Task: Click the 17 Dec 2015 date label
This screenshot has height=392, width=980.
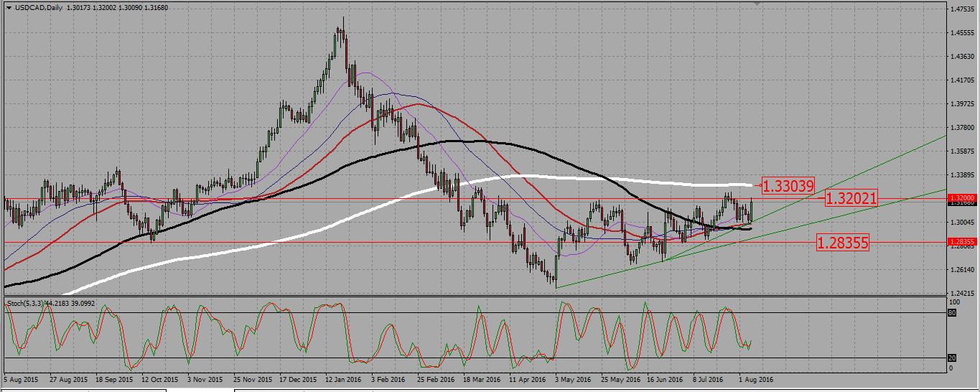Action: coord(298,379)
